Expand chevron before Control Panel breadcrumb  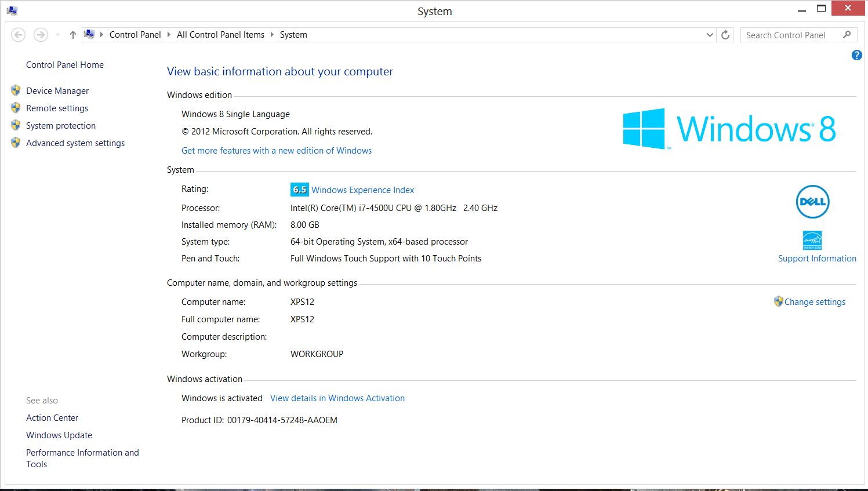pos(101,35)
